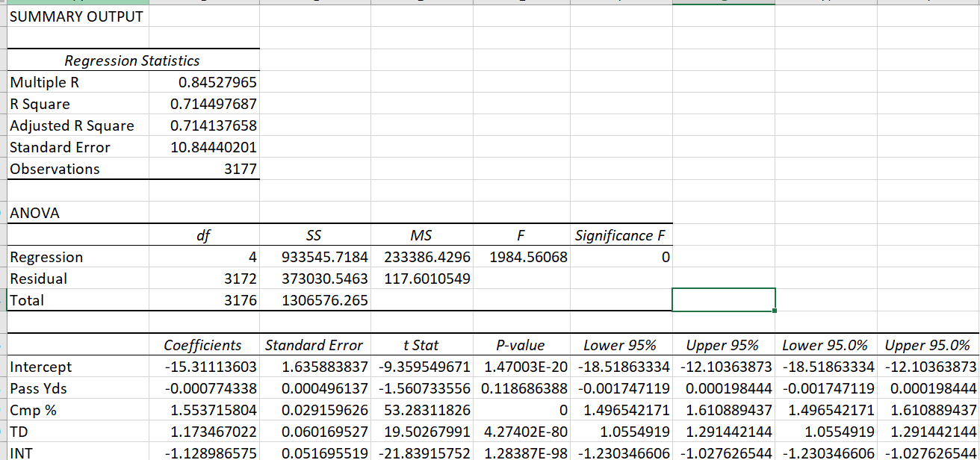Image resolution: width=980 pixels, height=460 pixels.
Task: Click the INT coefficient -1.128986575
Action: pos(204,453)
